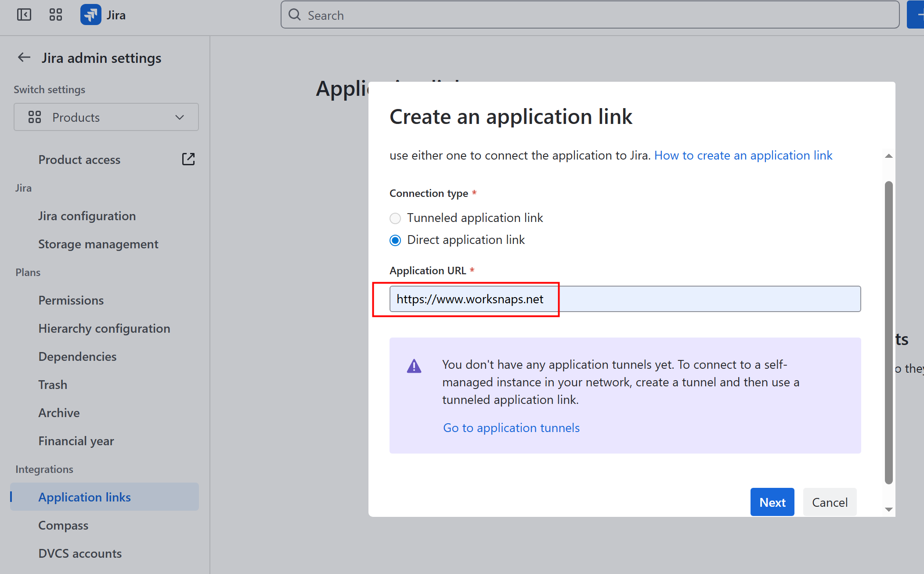This screenshot has height=574, width=924.
Task: Click the back arrow beside Jira admin settings
Action: [24, 58]
